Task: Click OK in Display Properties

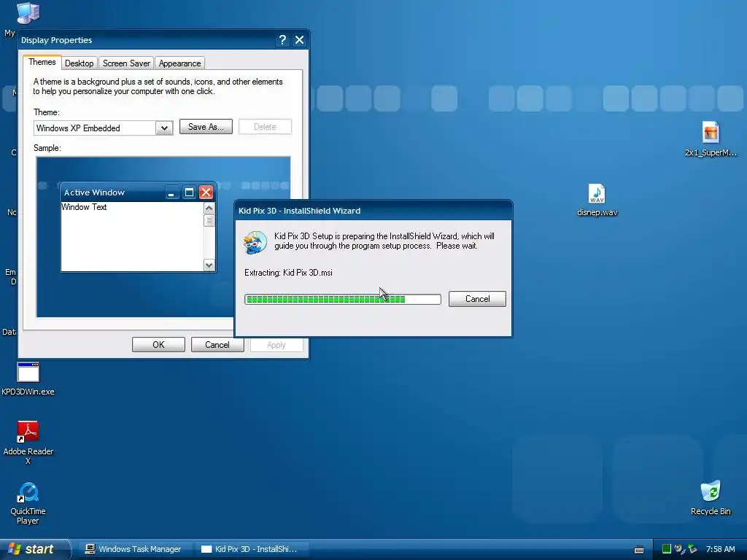Action: click(158, 345)
